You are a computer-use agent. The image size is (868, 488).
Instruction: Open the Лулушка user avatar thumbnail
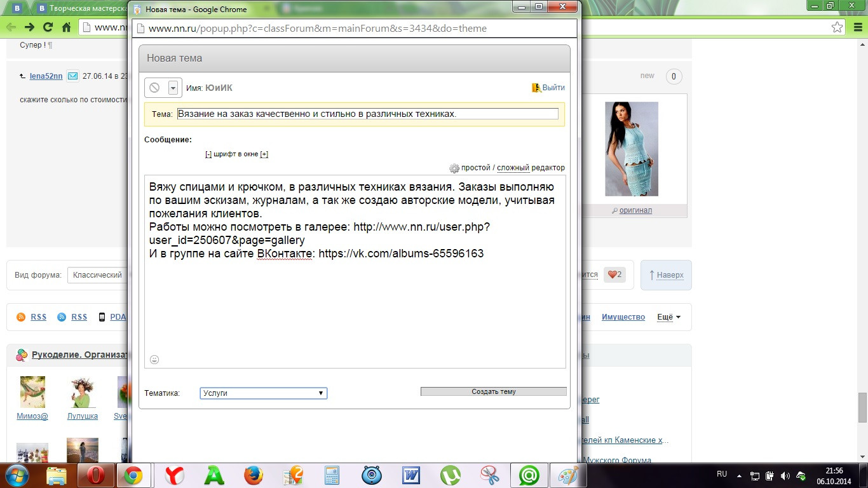(x=83, y=392)
